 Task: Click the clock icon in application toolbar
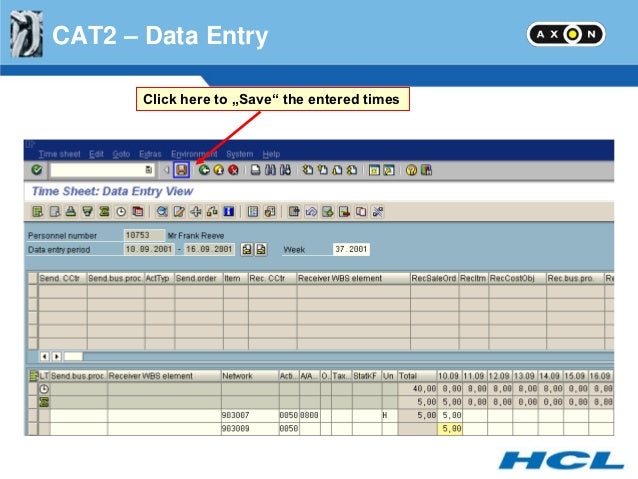pos(121,212)
